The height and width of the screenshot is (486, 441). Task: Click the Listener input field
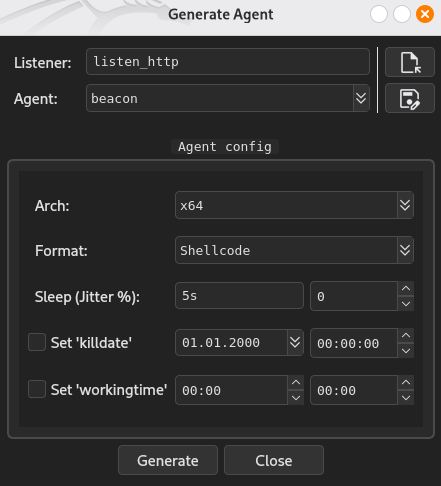click(x=228, y=62)
